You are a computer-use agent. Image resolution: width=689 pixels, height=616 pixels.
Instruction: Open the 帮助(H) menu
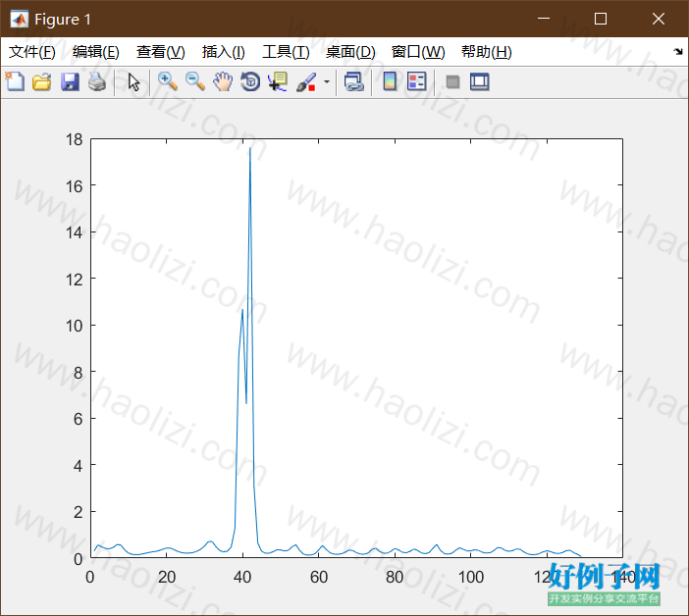pyautogui.click(x=487, y=52)
